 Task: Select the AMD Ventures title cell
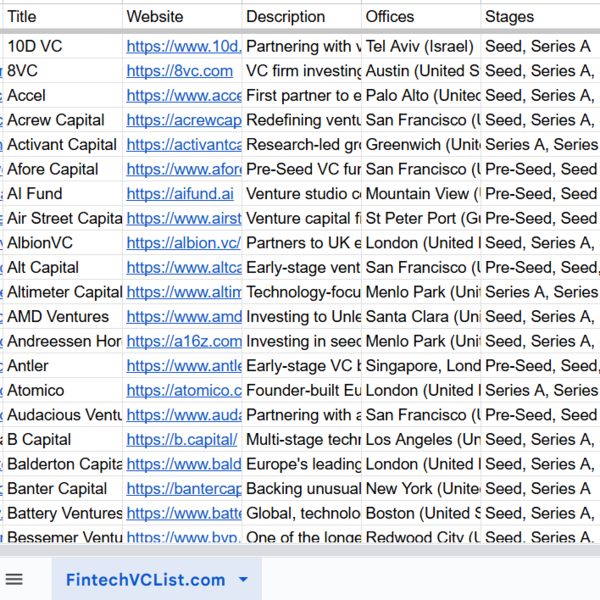(x=63, y=317)
